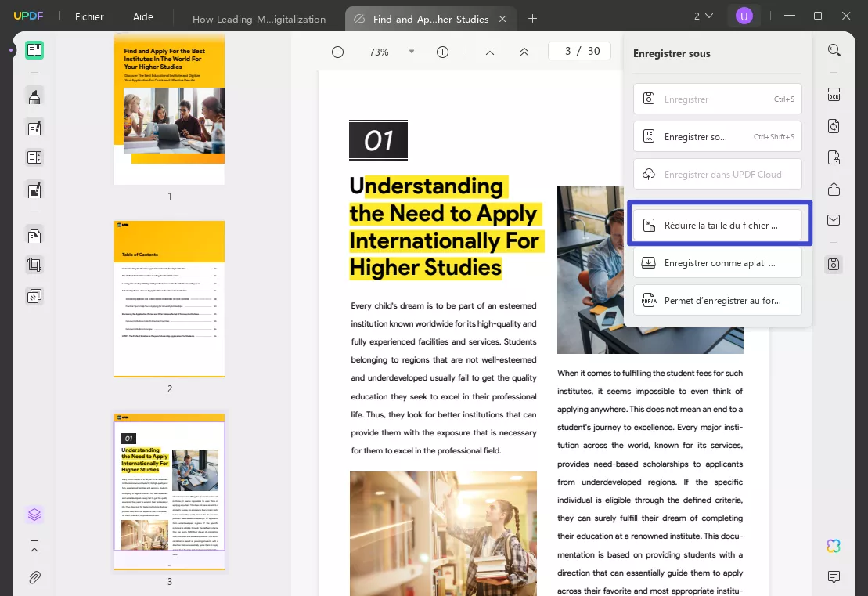Zoom in using the plus icon

[442, 52]
